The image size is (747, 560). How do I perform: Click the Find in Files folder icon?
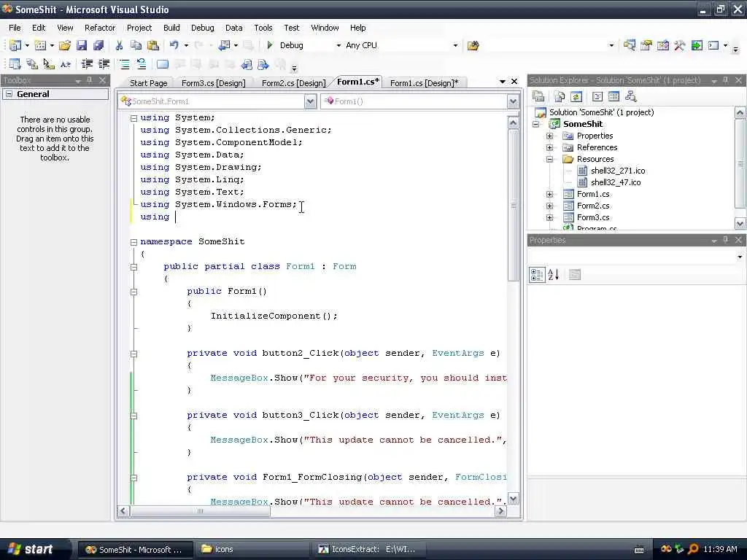click(x=473, y=46)
